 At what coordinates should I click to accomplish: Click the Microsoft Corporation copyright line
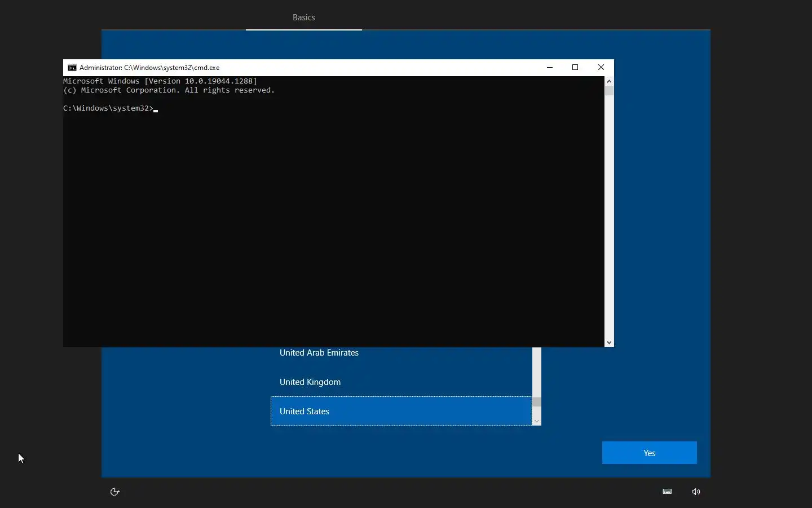click(x=169, y=90)
